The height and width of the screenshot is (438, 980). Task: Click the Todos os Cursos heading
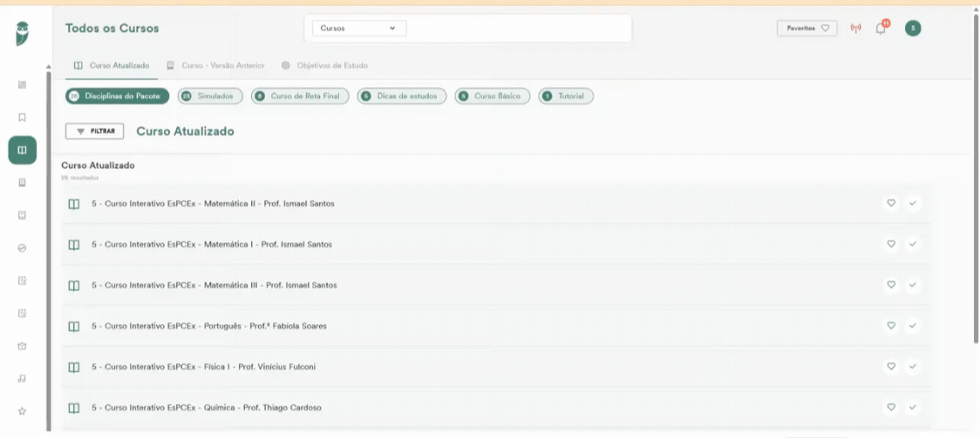[112, 28]
